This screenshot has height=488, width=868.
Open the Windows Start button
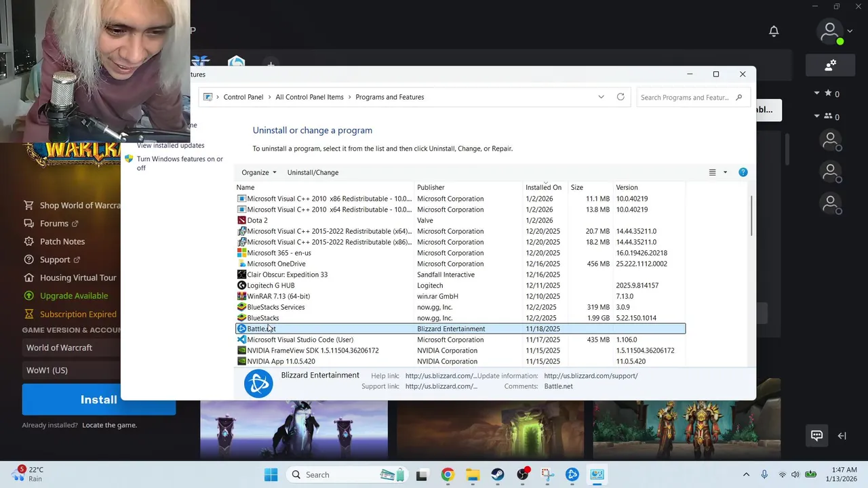[271, 474]
